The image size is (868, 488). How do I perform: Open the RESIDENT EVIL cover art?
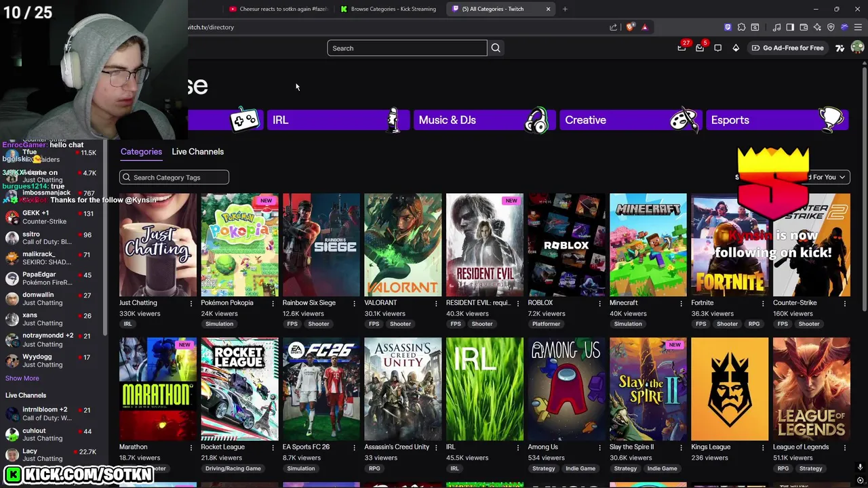click(x=485, y=245)
